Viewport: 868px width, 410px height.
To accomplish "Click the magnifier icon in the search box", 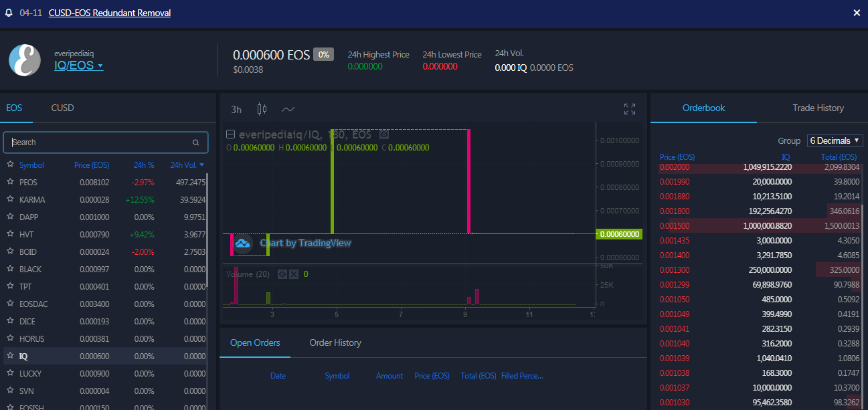I will 196,142.
